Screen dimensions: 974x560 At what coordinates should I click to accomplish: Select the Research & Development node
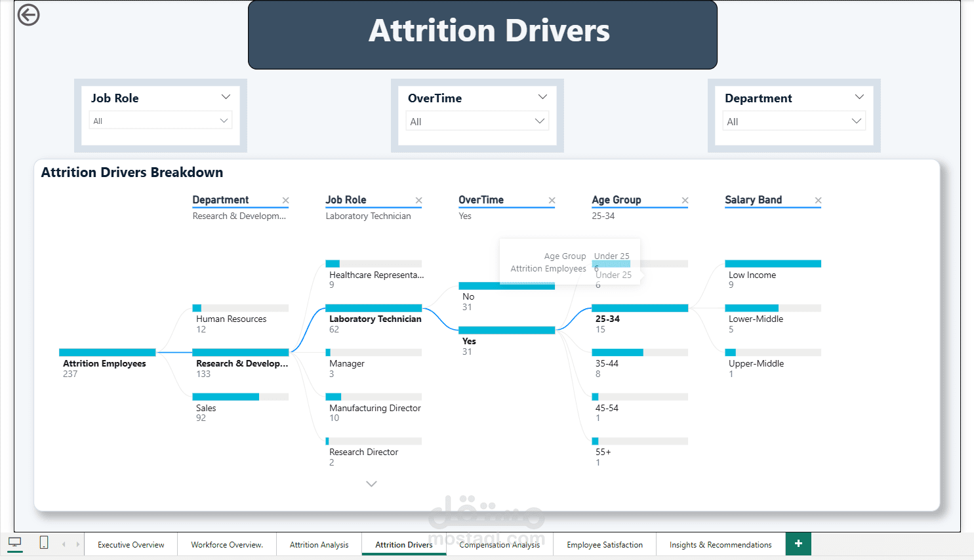point(241,363)
